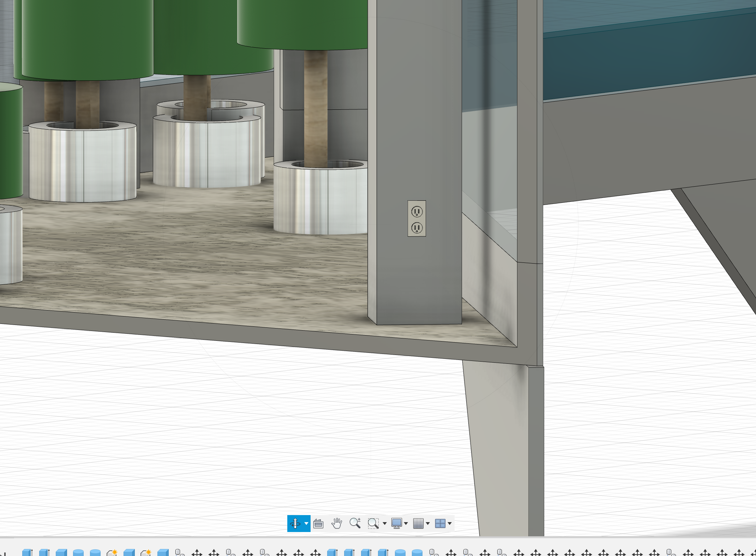Expand the Display Settings dropdown arrow

[406, 524]
